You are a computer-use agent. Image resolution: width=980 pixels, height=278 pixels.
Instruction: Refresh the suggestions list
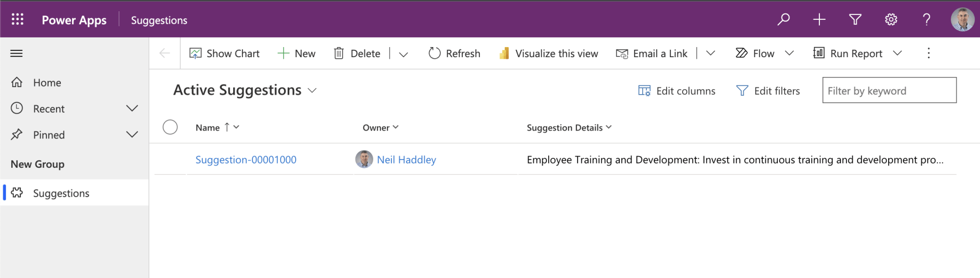coord(454,53)
